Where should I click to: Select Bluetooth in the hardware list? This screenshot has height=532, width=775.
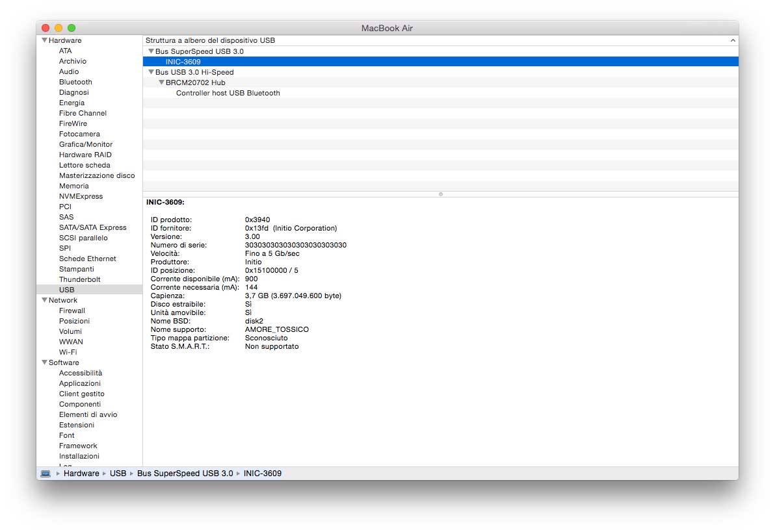pyautogui.click(x=75, y=82)
